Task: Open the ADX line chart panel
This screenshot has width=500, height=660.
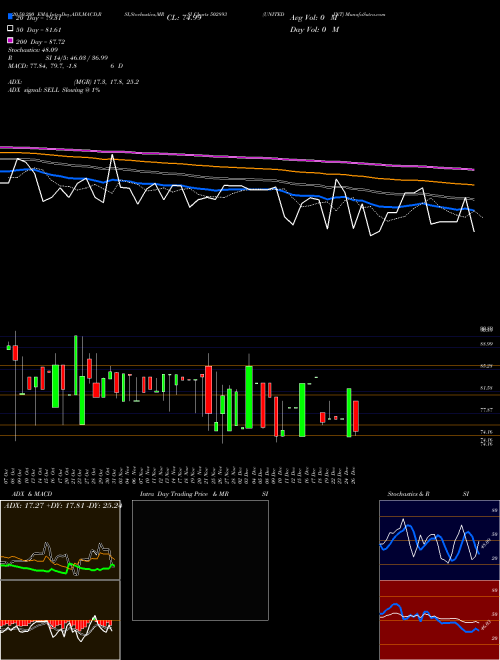Action: pos(60,540)
